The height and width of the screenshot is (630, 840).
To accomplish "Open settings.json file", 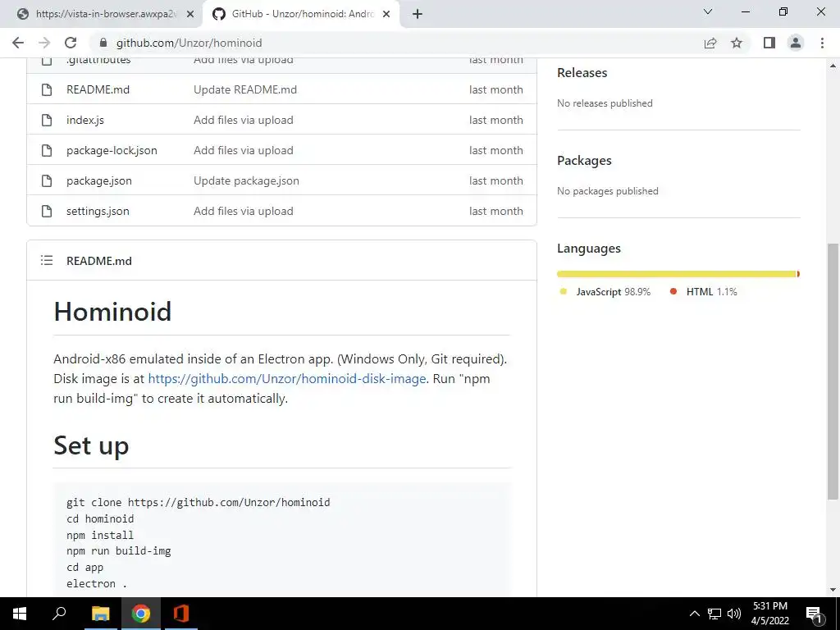I will (98, 211).
